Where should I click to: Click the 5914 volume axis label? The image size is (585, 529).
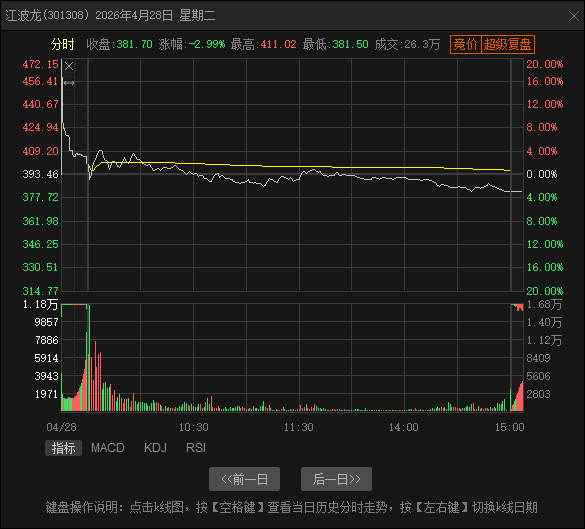point(47,358)
